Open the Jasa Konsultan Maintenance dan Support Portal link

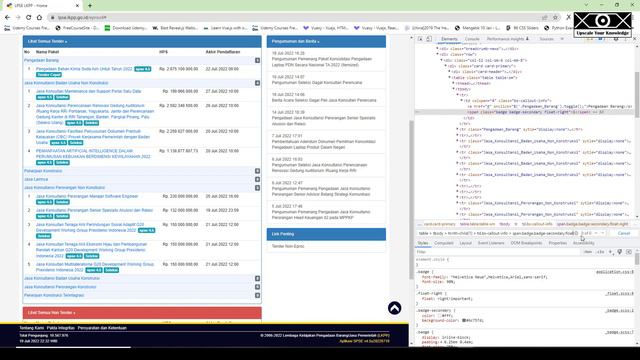click(89, 91)
